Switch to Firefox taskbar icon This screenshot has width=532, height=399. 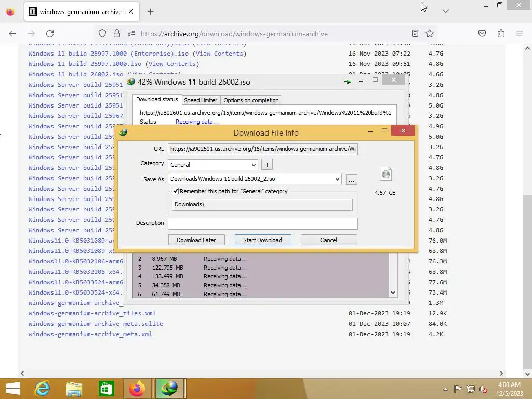pyautogui.click(x=137, y=389)
